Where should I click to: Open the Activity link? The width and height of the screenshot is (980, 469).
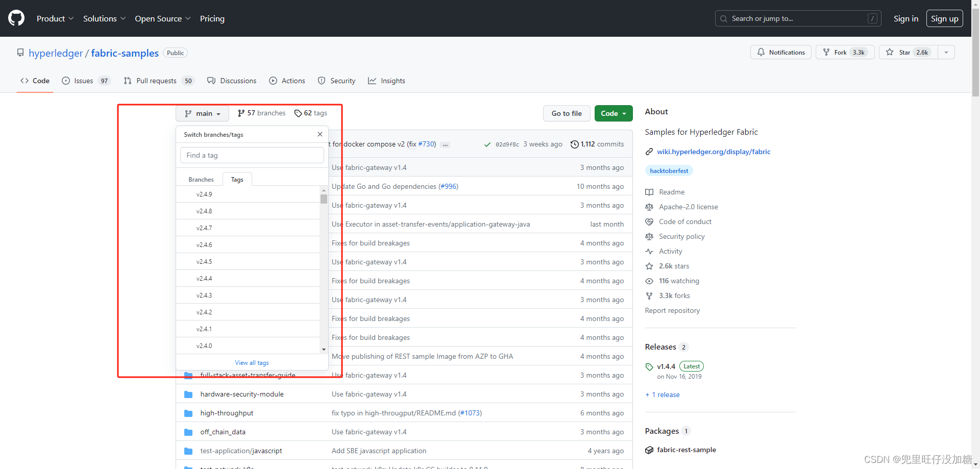(664, 251)
